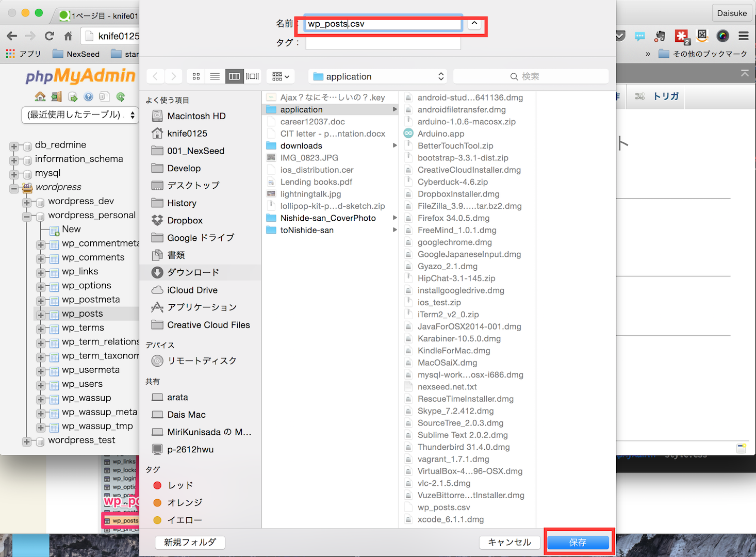Open the application folder location dropdown
The height and width of the screenshot is (557, 756).
(377, 76)
